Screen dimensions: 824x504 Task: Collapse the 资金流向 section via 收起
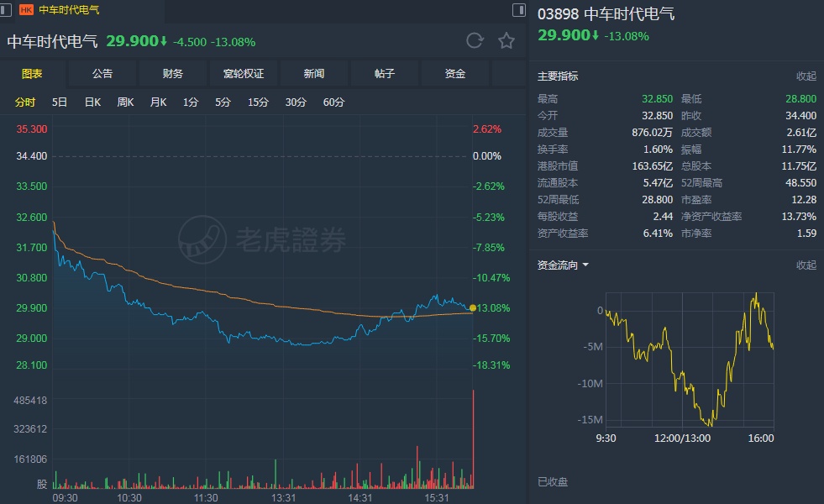pos(806,265)
